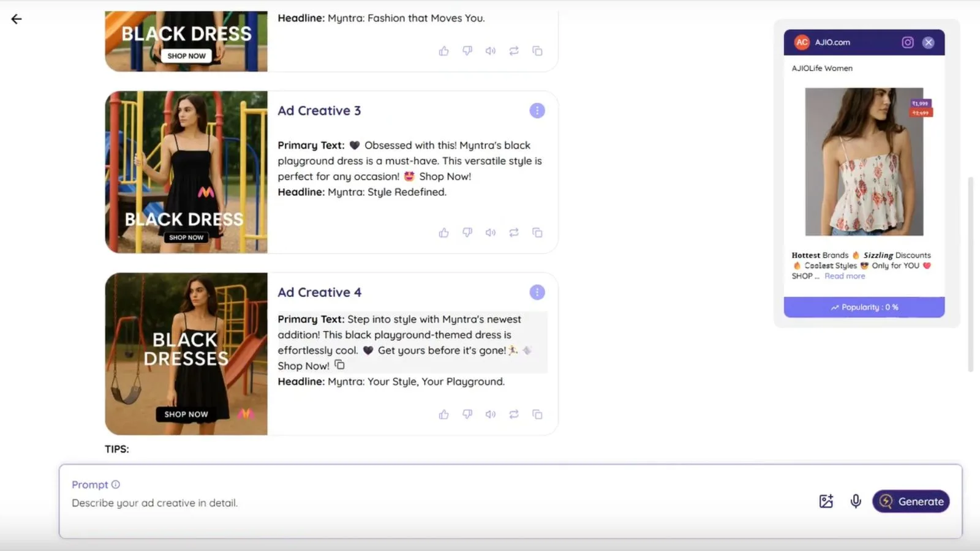The image size is (980, 551).
Task: Like the Fashion that Moves You ad
Action: click(x=444, y=51)
